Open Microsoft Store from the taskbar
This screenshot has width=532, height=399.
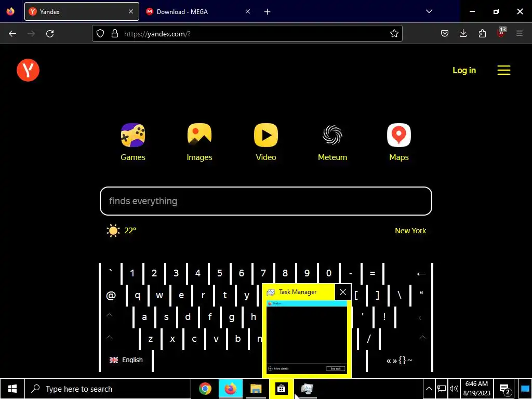pos(281,389)
